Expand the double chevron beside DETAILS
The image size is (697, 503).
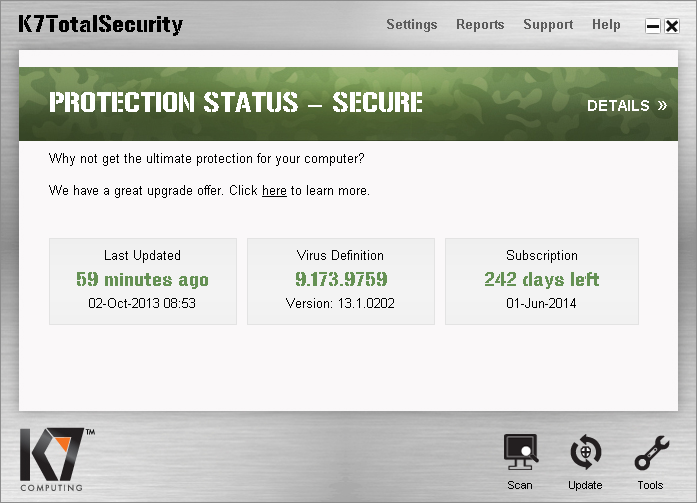662,105
